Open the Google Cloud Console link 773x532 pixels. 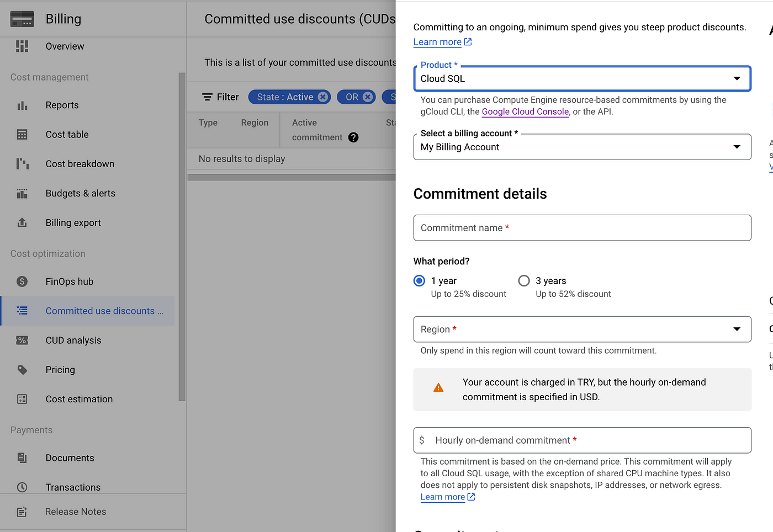pyautogui.click(x=525, y=111)
